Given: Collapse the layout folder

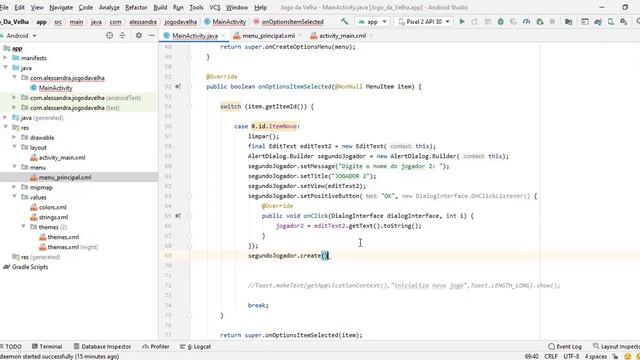Looking at the screenshot, I should click(x=14, y=147).
